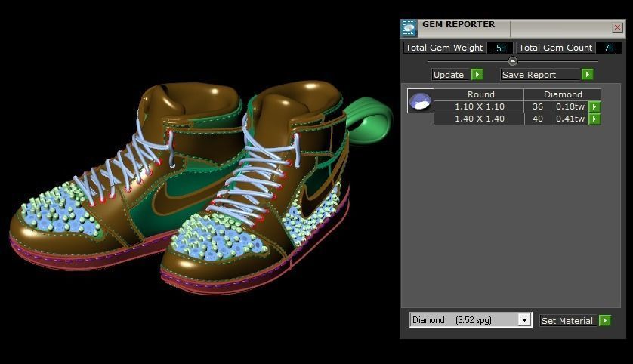Screen dimensions: 633x364
Task: Click the green arrow for 0.41tw row
Action: [594, 119]
